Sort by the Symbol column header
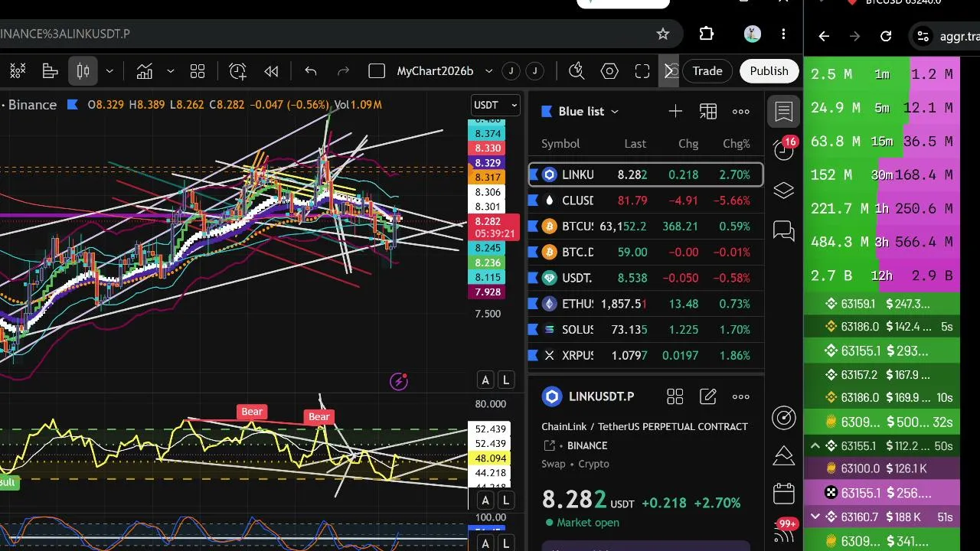 [x=560, y=144]
